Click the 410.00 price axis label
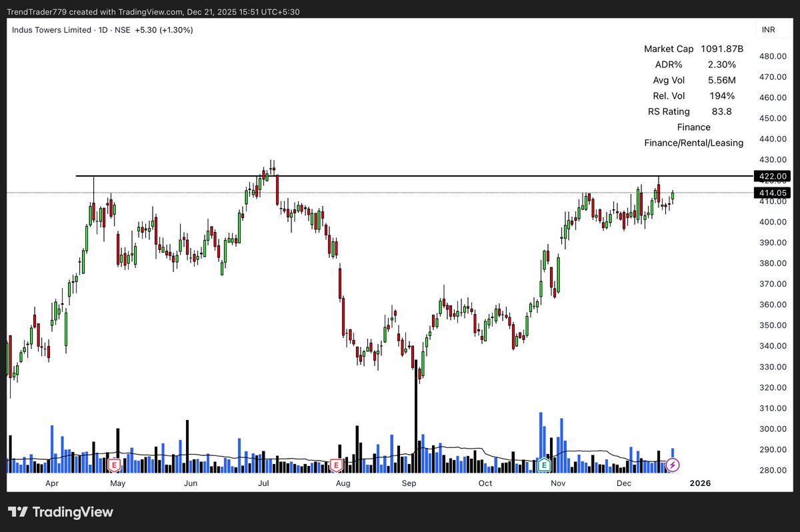800x532 pixels. (773, 201)
